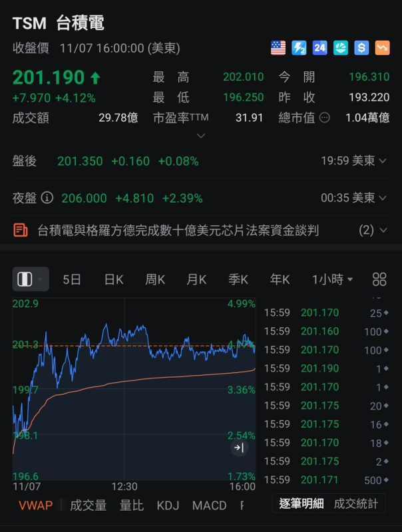This screenshot has height=532, width=402.
Task: Select the 量比 indicator
Action: click(132, 505)
